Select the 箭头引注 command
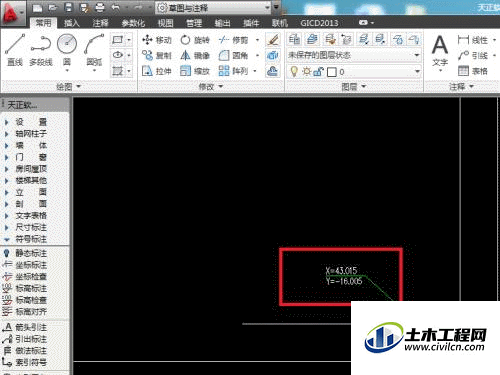 pos(25,327)
